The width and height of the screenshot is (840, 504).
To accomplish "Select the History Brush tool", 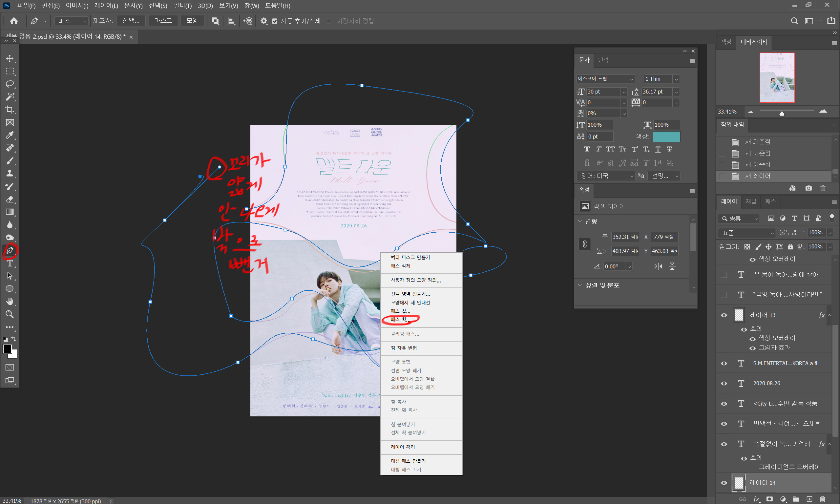I will coord(10,186).
